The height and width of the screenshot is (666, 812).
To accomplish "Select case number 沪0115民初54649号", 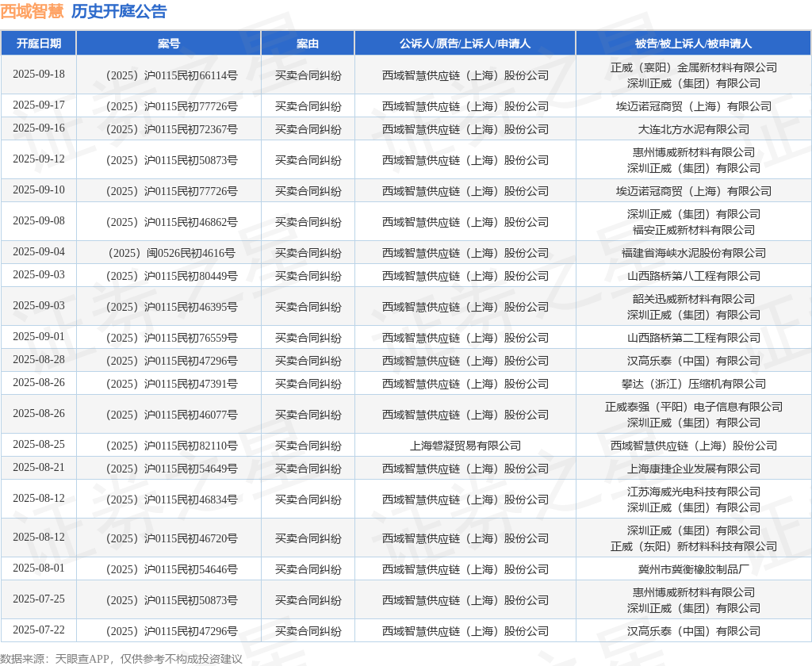I will (171, 468).
